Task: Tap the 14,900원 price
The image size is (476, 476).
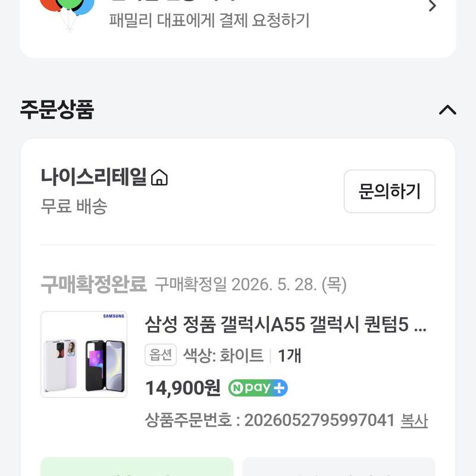Action: (183, 388)
